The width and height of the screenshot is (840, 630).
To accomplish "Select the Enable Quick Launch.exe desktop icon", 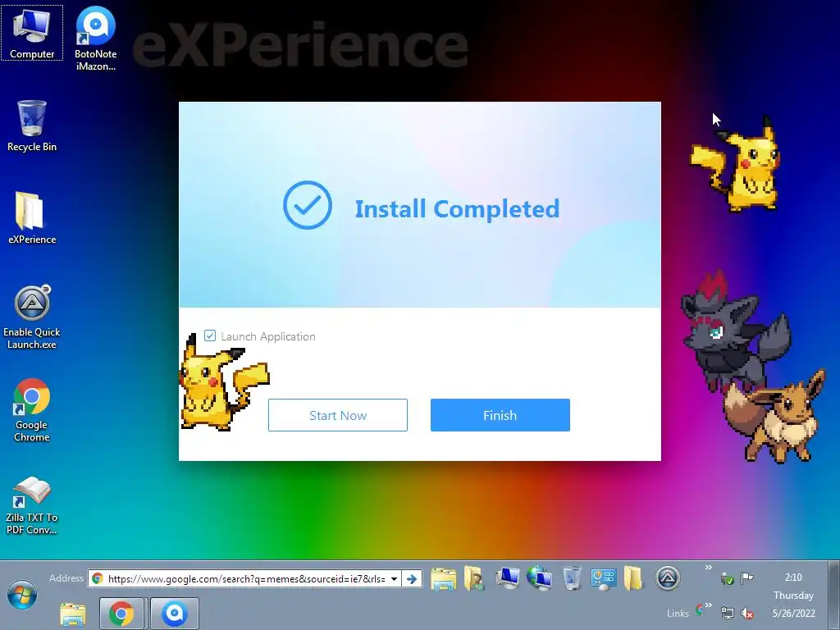I will [32, 317].
